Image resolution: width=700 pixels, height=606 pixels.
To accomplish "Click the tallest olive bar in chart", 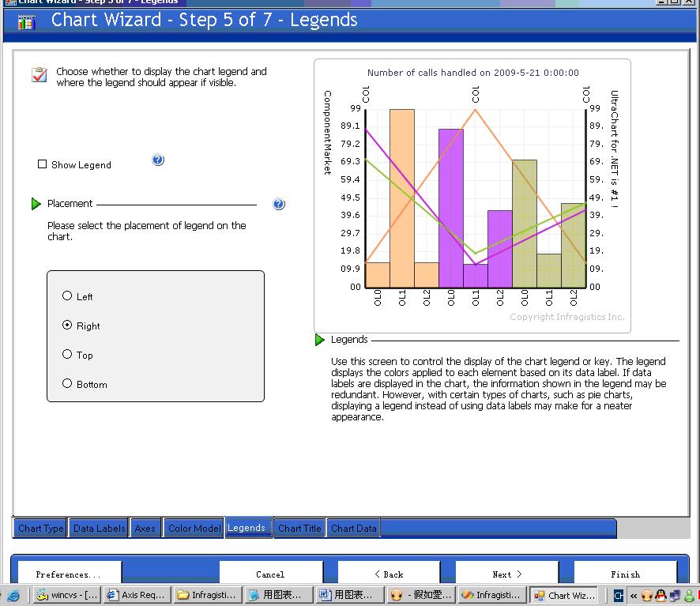I will (524, 224).
